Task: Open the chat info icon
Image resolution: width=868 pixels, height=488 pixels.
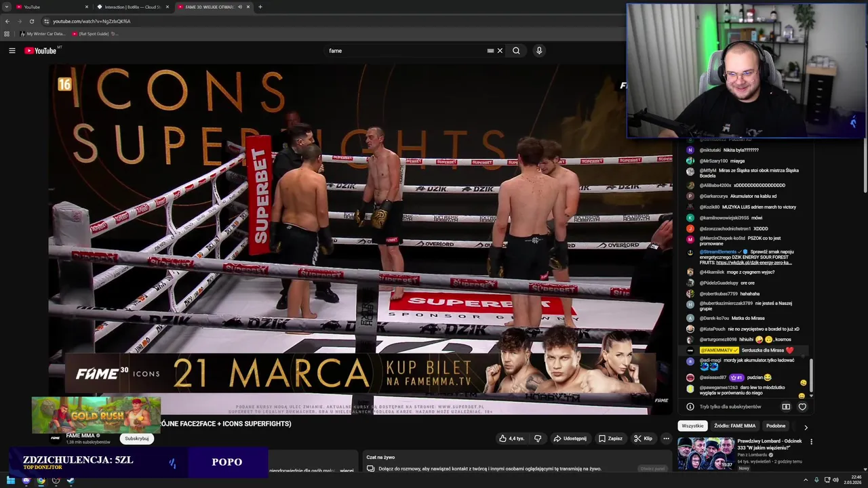Action: coord(690,407)
